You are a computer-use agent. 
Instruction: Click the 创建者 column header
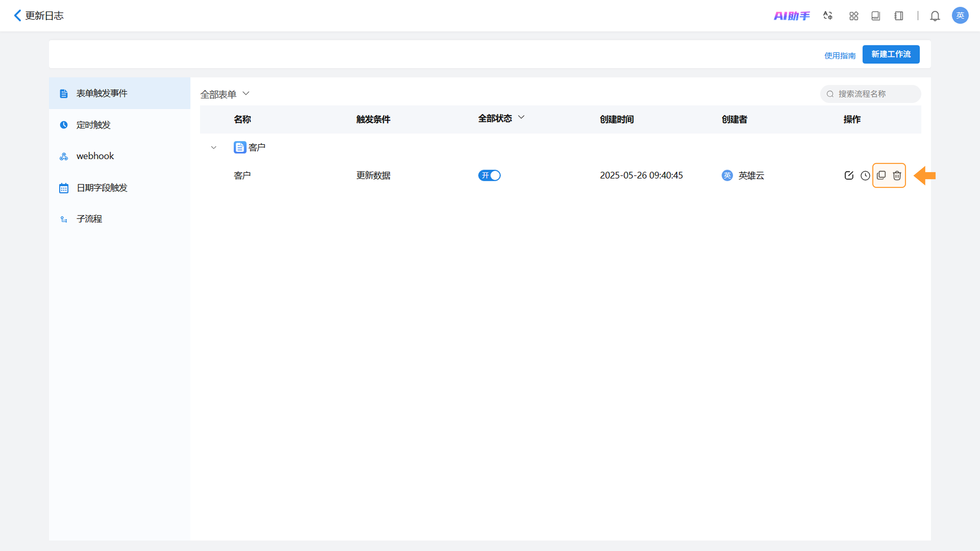pyautogui.click(x=734, y=119)
